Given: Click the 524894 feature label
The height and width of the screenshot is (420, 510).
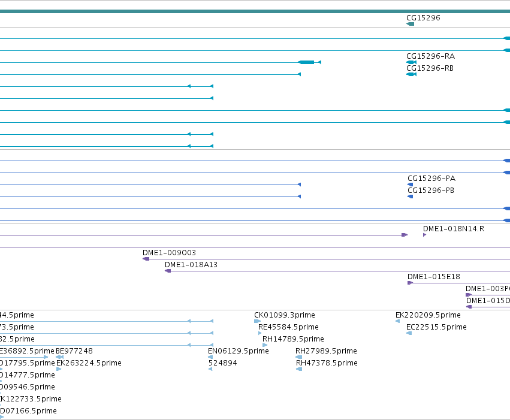Looking at the screenshot, I should click(x=222, y=363).
